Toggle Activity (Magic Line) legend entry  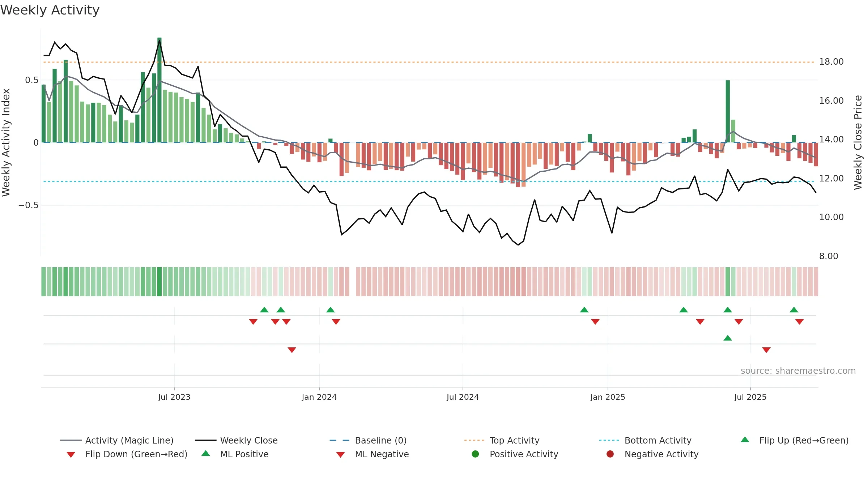tap(117, 440)
